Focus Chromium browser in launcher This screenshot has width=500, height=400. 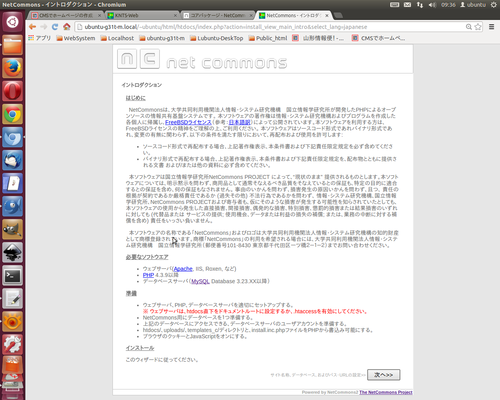point(12,137)
